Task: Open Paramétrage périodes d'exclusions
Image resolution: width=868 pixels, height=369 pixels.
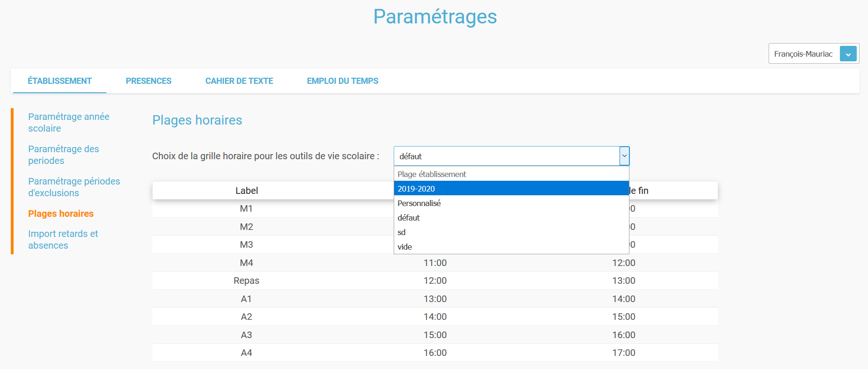Action: [74, 187]
